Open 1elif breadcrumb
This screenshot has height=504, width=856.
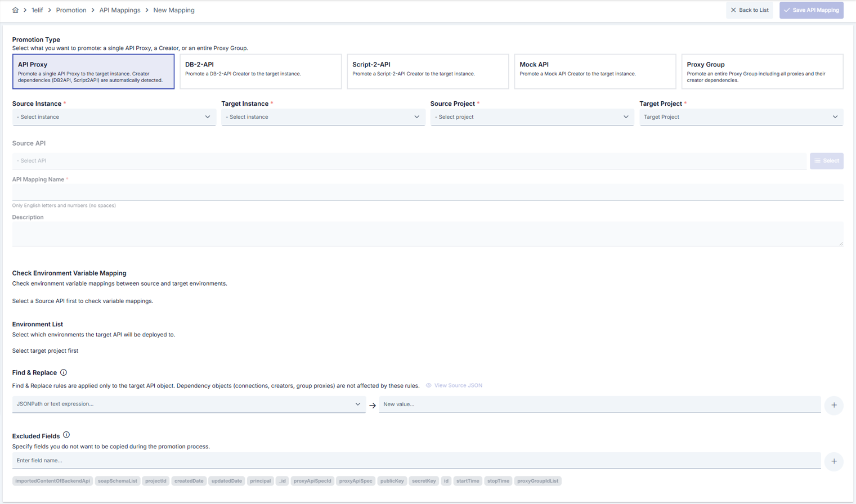[37, 10]
